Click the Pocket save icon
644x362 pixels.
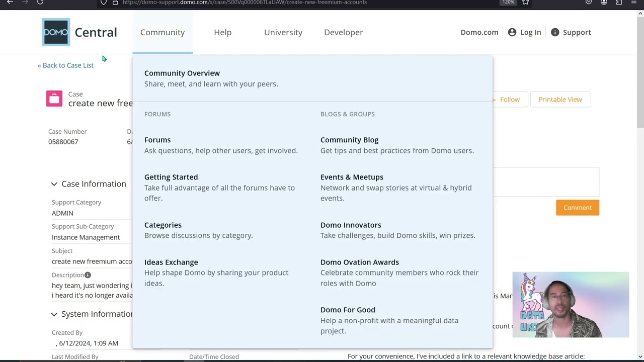click(589, 2)
